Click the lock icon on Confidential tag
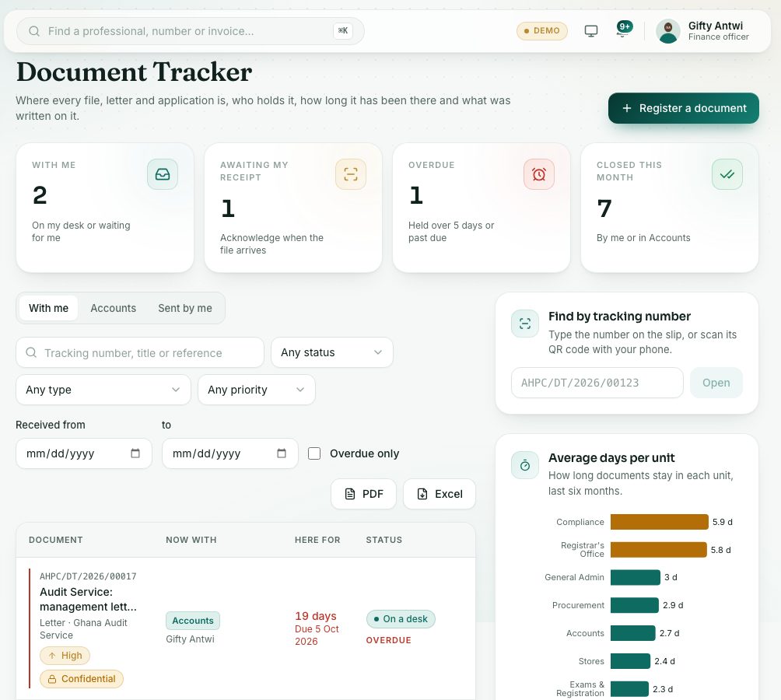Screen dimensions: 781x700 (x=52, y=679)
